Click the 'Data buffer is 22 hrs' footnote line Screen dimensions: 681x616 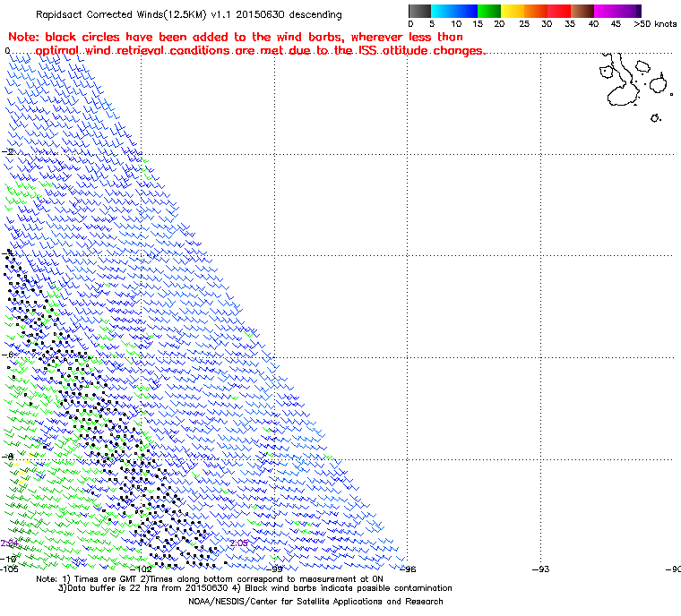(x=255, y=587)
